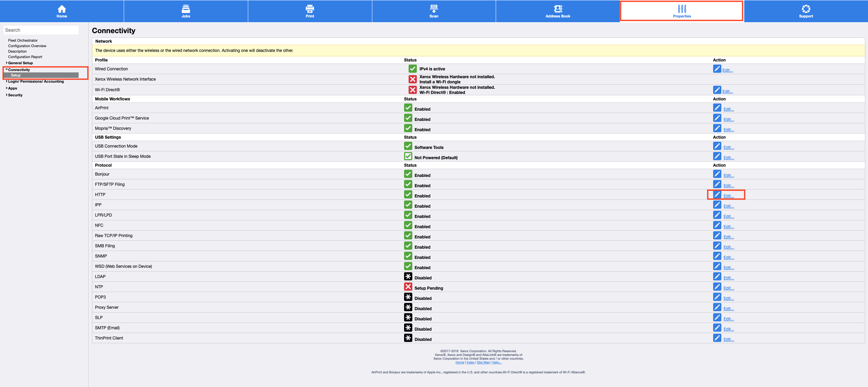Viewport: 868px width, 387px height.
Task: Open the Address Book icon
Action: 558,9
